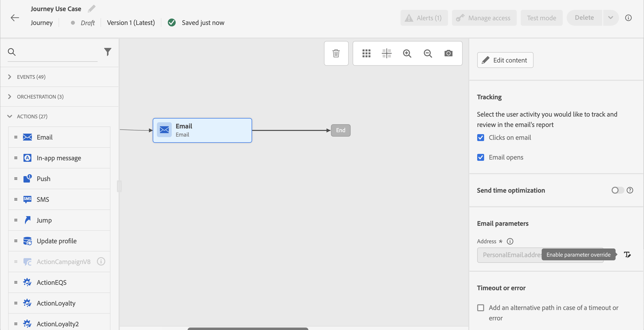Click the camera screenshot icon
Screen dimensions: 644x330
click(448, 53)
